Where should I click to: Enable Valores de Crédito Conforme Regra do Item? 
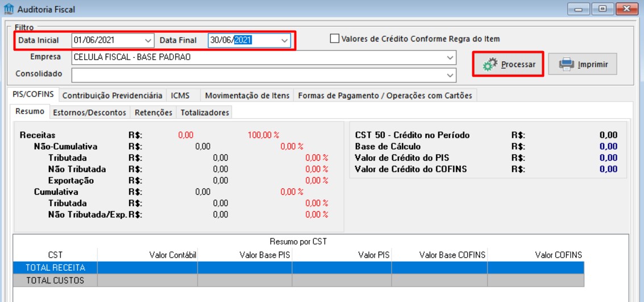click(335, 39)
